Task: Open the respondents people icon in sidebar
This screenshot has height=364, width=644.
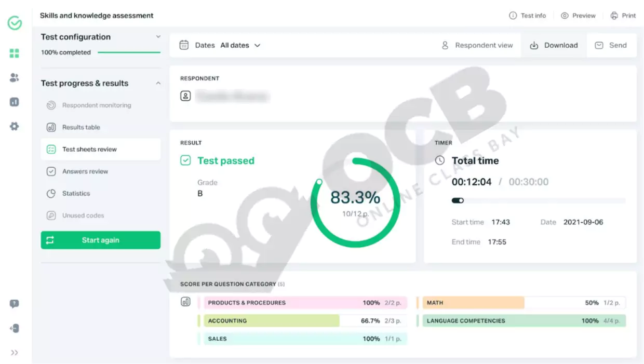Action: click(x=15, y=78)
